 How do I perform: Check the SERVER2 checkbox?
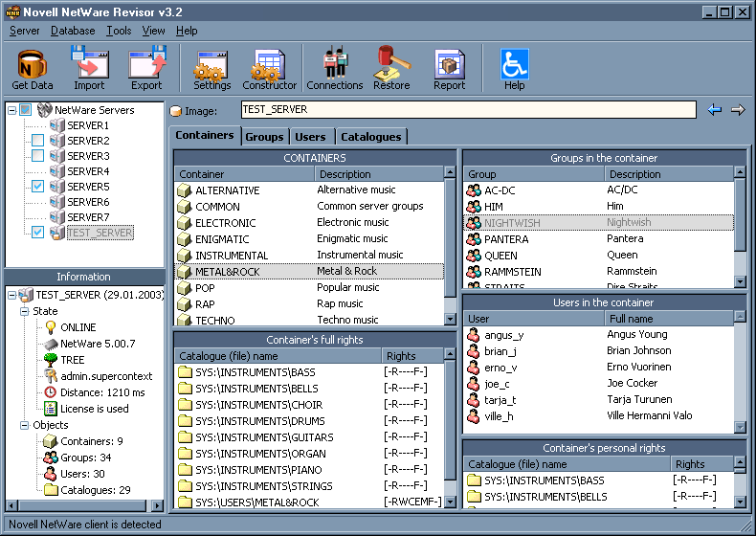37,141
